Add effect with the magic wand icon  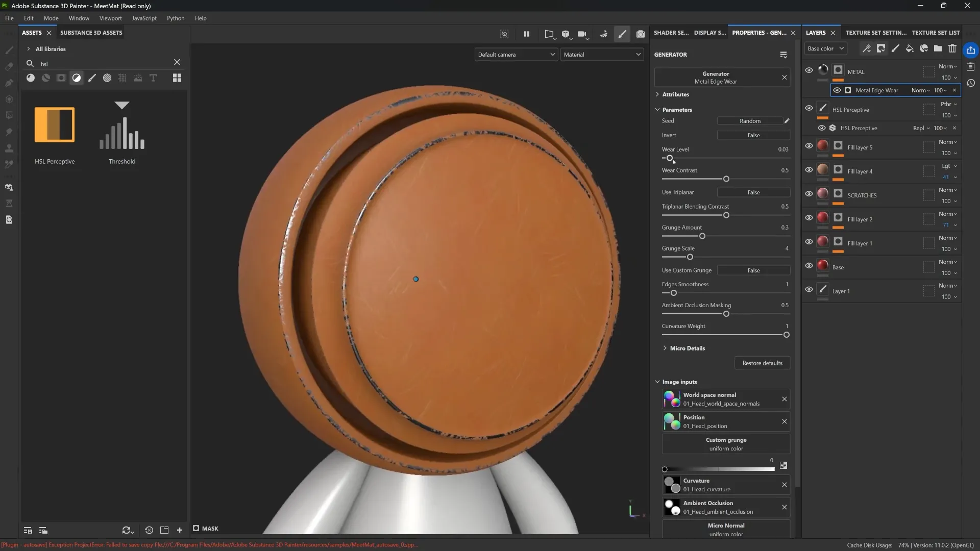(867, 48)
